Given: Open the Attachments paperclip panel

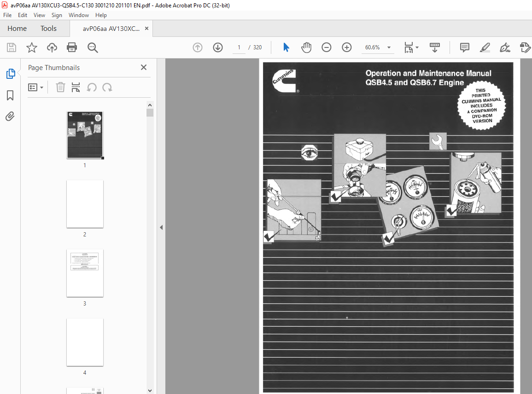Looking at the screenshot, I should (10, 117).
